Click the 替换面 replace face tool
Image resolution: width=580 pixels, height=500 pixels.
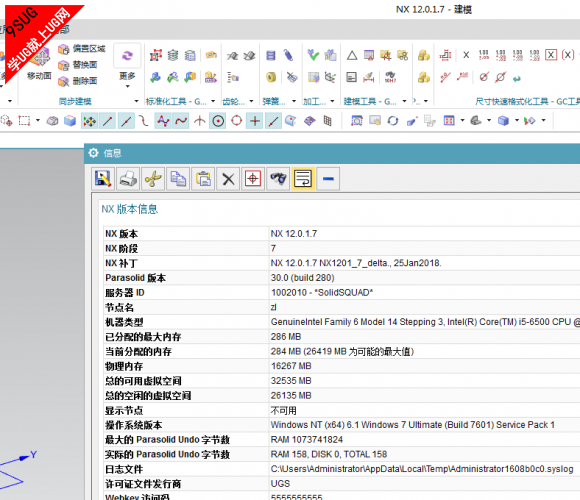[x=78, y=65]
